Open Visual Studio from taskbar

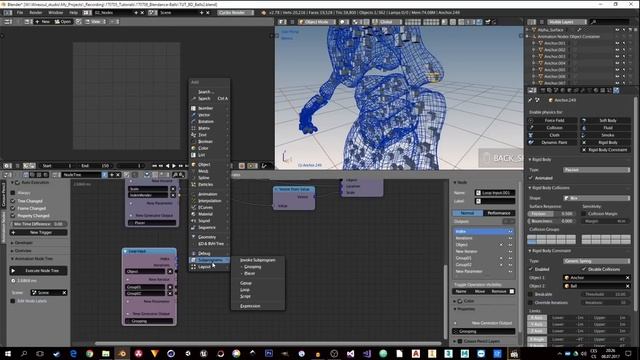click(351, 353)
